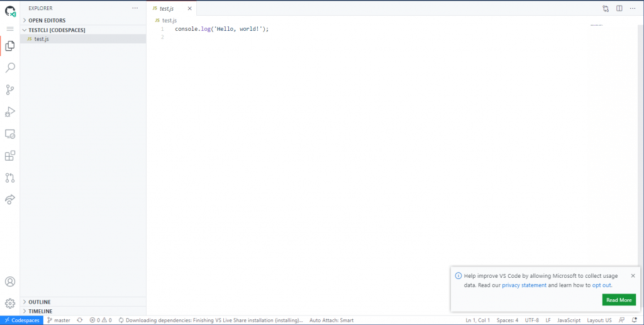Open the Source Control branch view
Viewport: 644px width, 325px height.
[x=10, y=89]
